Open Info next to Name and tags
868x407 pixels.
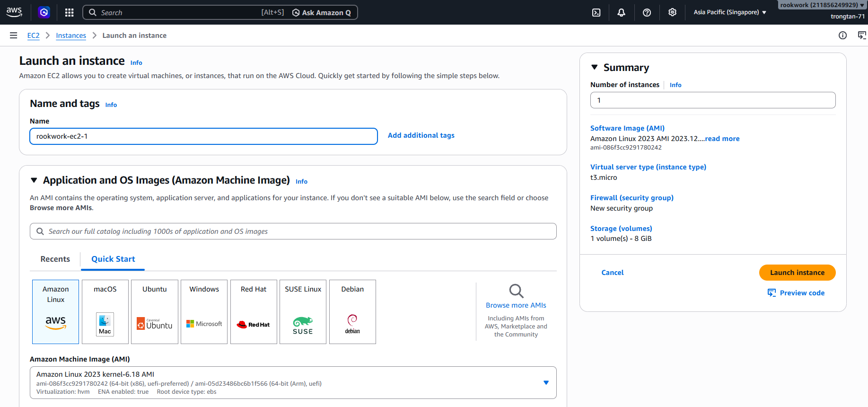[x=111, y=105]
